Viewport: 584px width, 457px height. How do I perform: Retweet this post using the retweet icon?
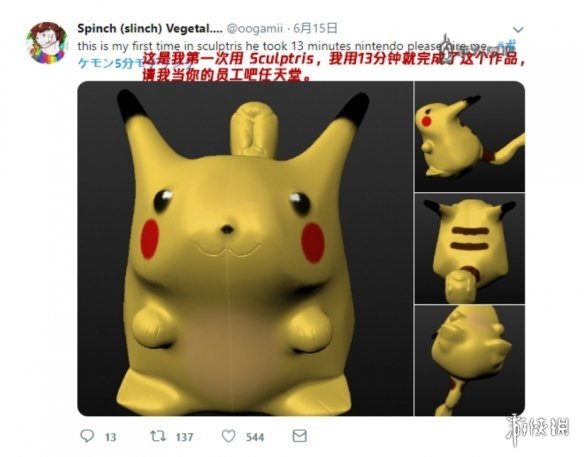(158, 436)
